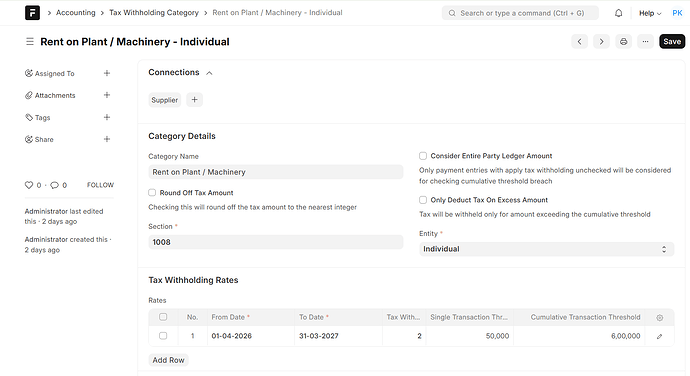The image size is (690, 376).
Task: Click the Share user icon
Action: 29,139
